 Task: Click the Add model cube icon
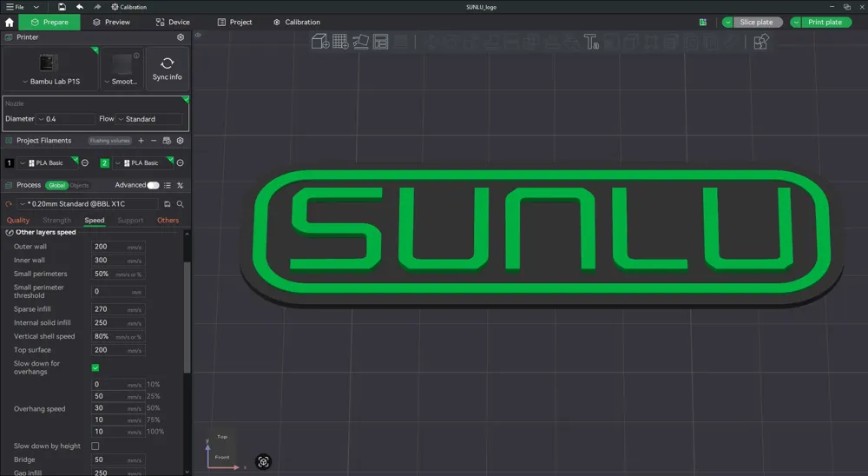click(320, 42)
